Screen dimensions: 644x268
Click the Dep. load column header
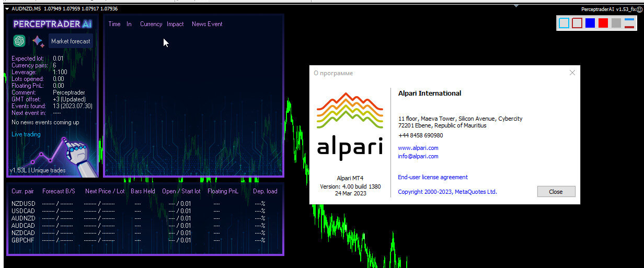coord(265,191)
